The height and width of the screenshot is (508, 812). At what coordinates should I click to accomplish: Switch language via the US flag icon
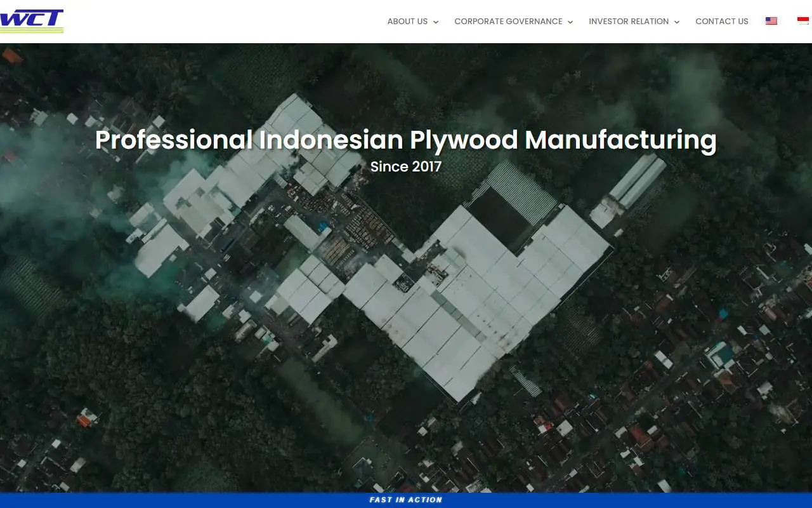771,21
